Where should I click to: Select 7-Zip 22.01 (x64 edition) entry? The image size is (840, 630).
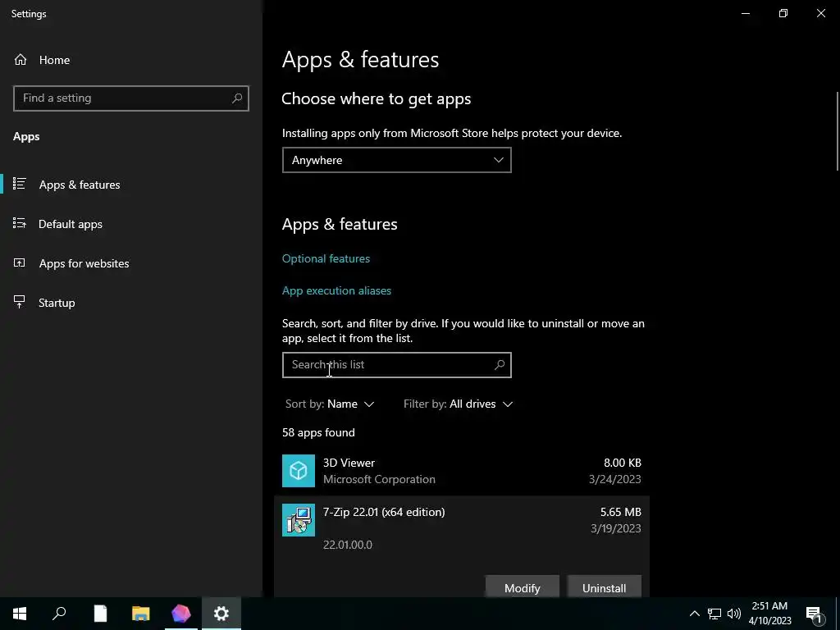coord(462,546)
